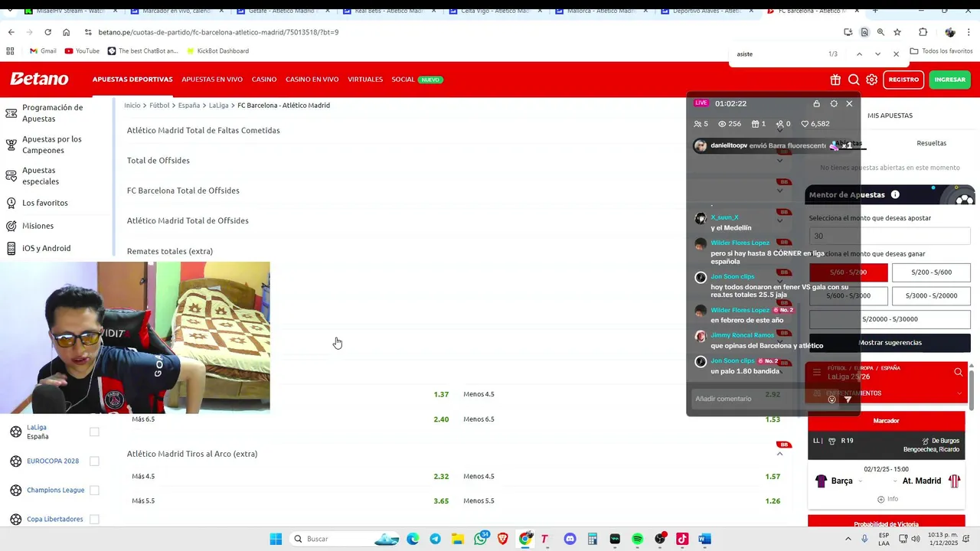Open Betano settings gear icon
Screen dimensions: 980x551
872,80
